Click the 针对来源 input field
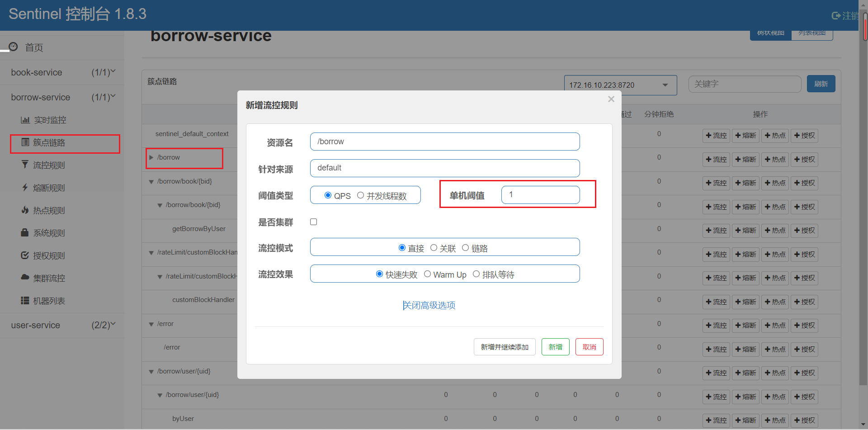This screenshot has width=868, height=430. pos(445,168)
